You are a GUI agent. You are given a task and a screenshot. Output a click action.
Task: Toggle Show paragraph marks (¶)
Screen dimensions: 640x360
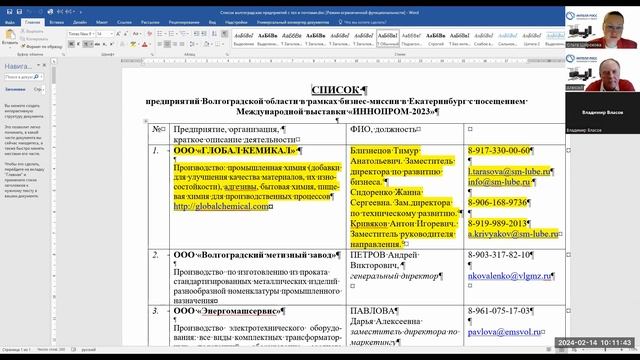coord(224,34)
